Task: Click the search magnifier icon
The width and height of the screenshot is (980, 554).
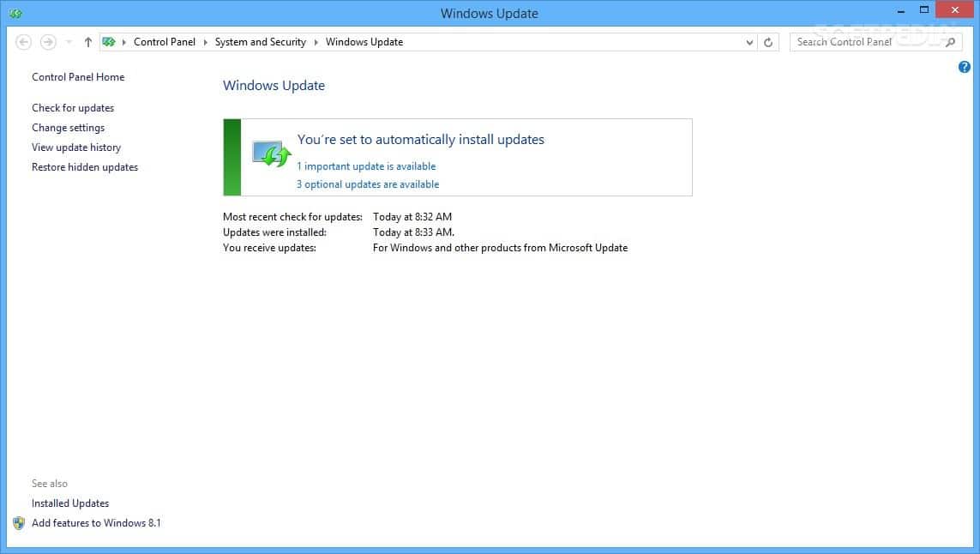Action: point(951,42)
